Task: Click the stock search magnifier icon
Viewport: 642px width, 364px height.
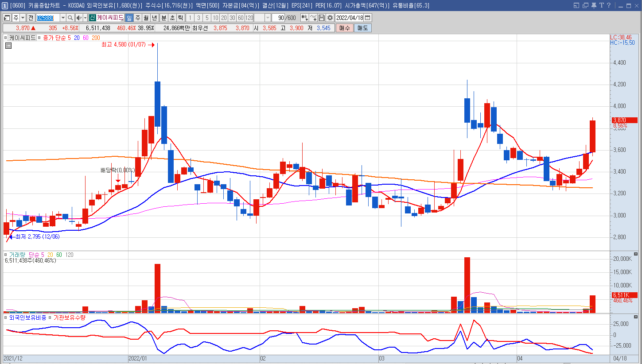Action: coord(70,18)
